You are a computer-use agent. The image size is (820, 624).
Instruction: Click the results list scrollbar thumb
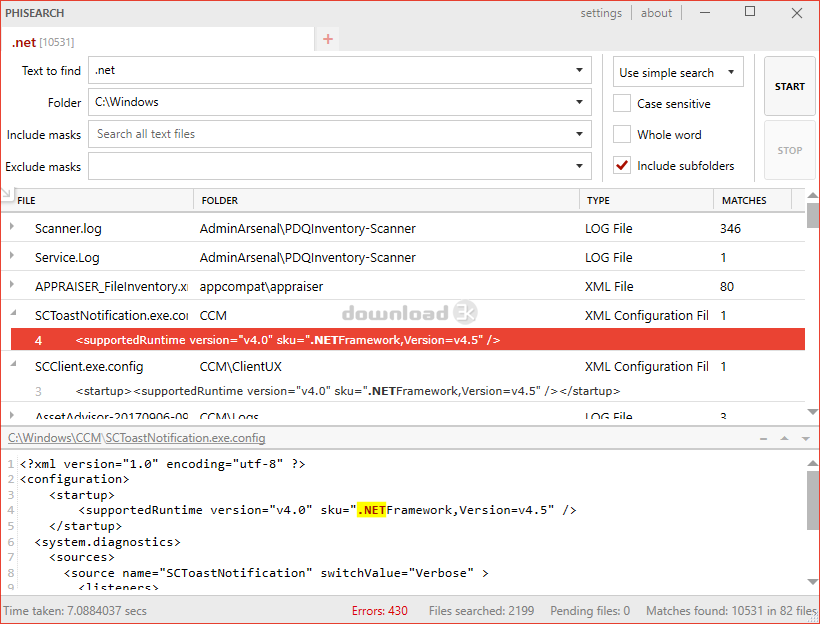tap(812, 215)
